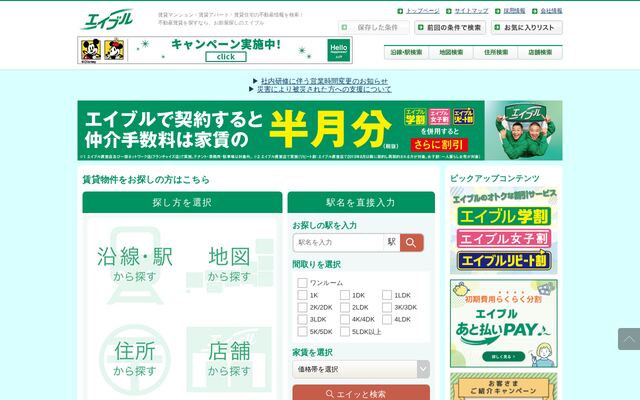The image size is (640, 400).
Task: Click the エイブル女子割 banner
Action: pos(504,238)
